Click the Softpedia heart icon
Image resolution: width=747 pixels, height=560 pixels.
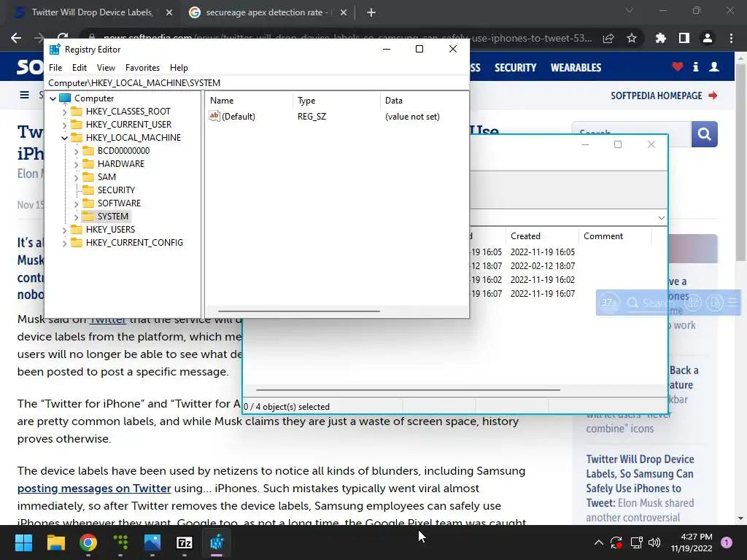tap(678, 66)
